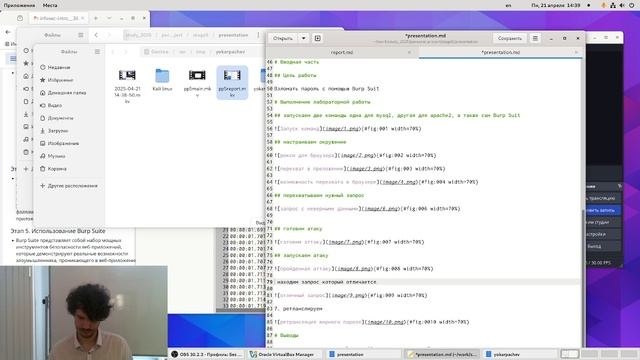The image size is (640, 360).
Task: Go back in the rear Files window
Action: click(96, 35)
